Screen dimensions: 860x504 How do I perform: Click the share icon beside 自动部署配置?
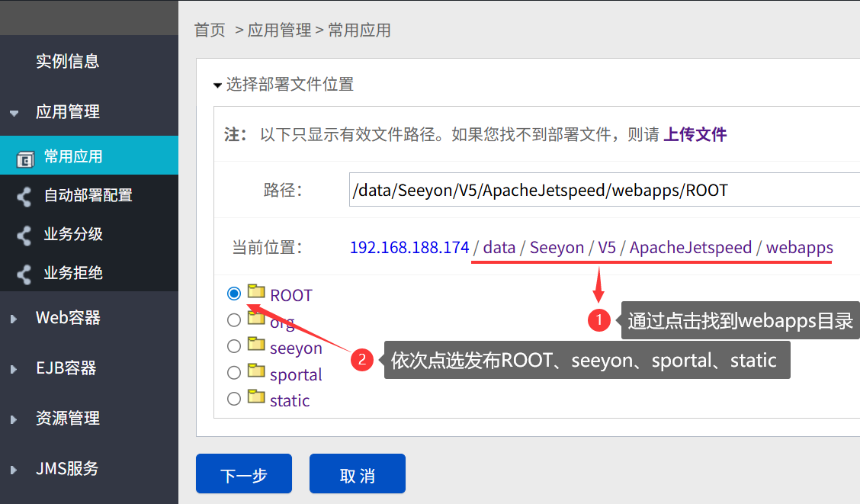coord(24,196)
